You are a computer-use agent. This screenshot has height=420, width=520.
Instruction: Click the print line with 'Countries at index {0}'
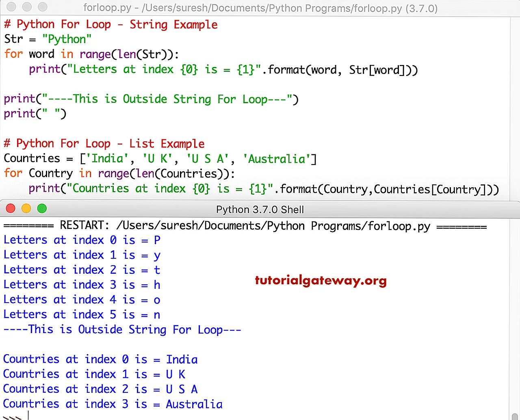coord(264,189)
